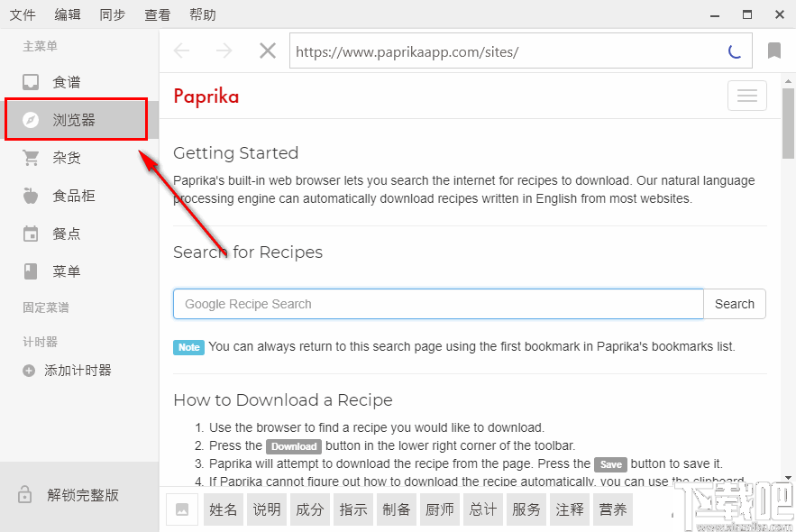Select the 食谱 recipes icon in sidebar

pos(32,81)
